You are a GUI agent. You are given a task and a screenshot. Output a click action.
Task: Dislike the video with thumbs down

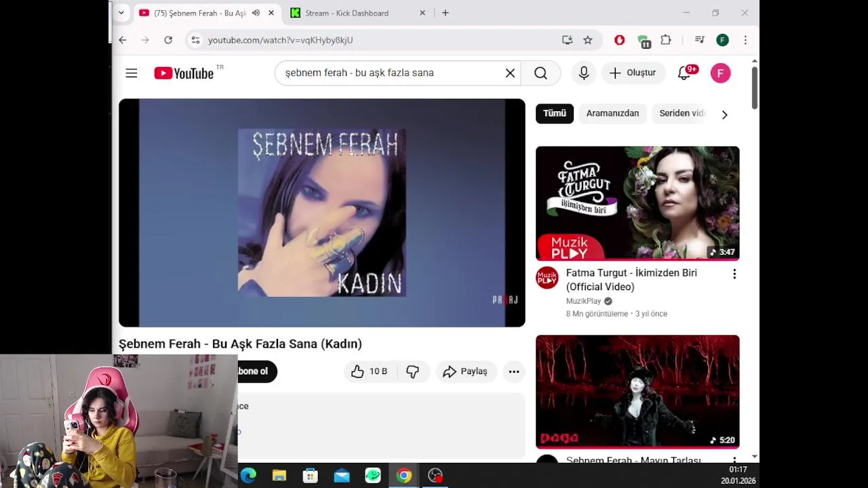coord(412,371)
